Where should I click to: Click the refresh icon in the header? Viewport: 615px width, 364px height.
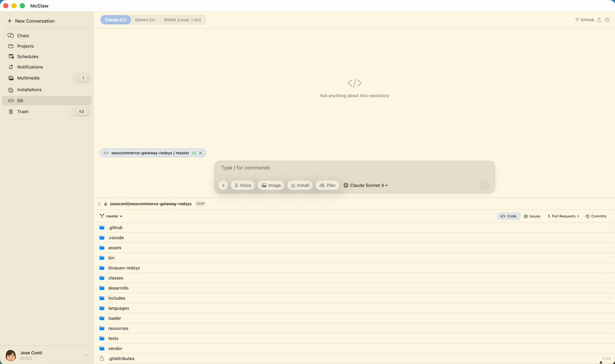pyautogui.click(x=600, y=20)
